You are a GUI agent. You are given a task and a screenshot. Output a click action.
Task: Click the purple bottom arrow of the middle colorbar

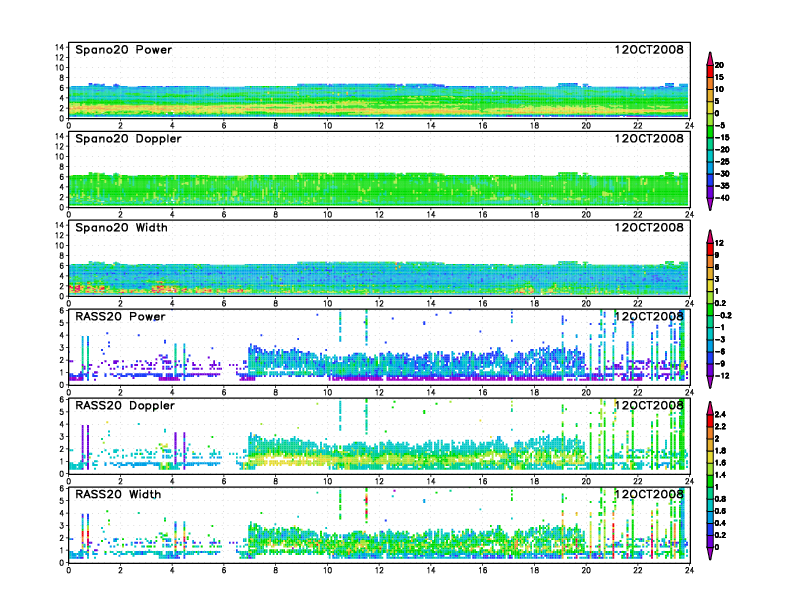click(x=710, y=382)
